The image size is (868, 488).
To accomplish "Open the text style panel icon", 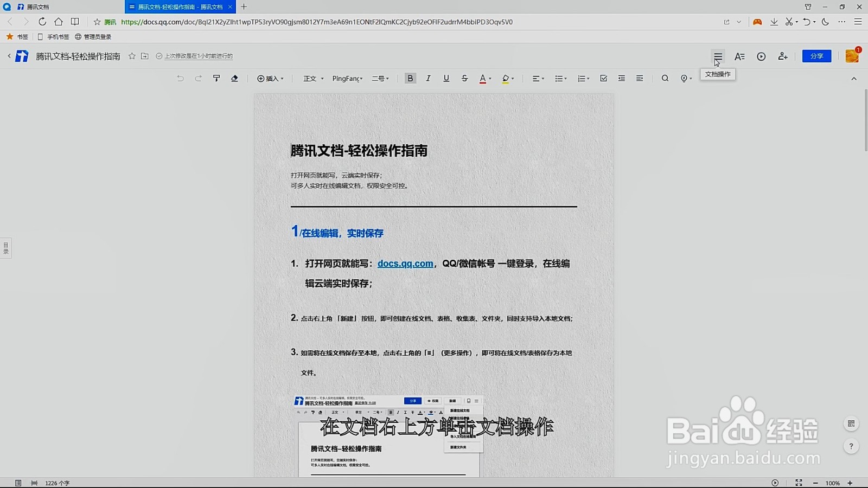I will pyautogui.click(x=739, y=56).
